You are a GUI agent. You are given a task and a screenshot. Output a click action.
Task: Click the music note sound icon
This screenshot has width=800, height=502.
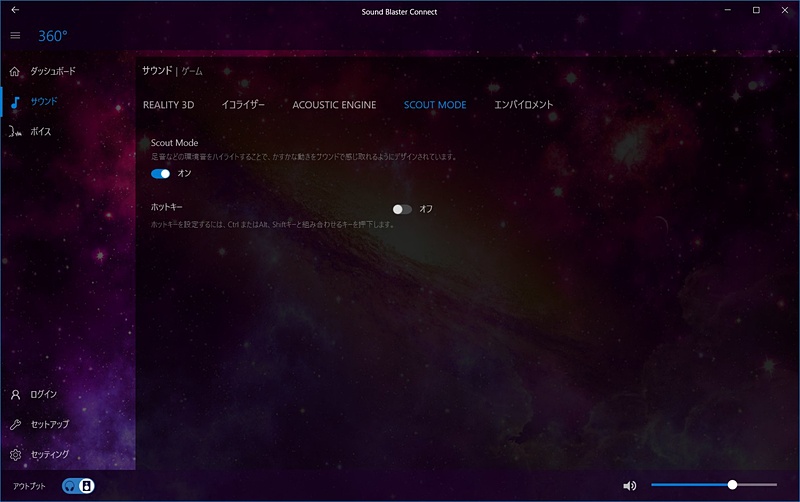tap(15, 102)
